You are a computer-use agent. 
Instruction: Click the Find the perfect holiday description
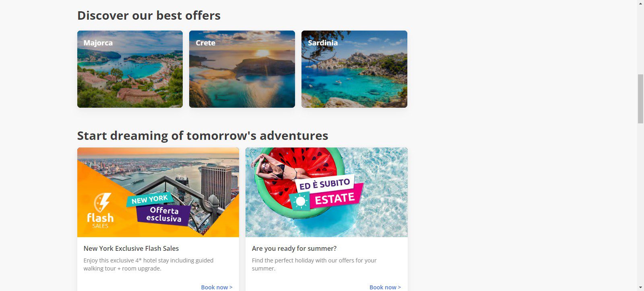pyautogui.click(x=314, y=264)
